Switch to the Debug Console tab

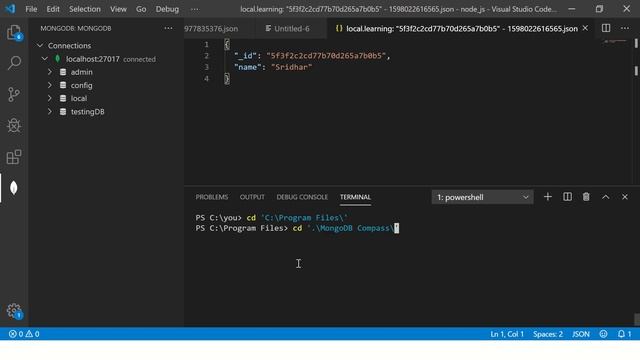pyautogui.click(x=302, y=197)
